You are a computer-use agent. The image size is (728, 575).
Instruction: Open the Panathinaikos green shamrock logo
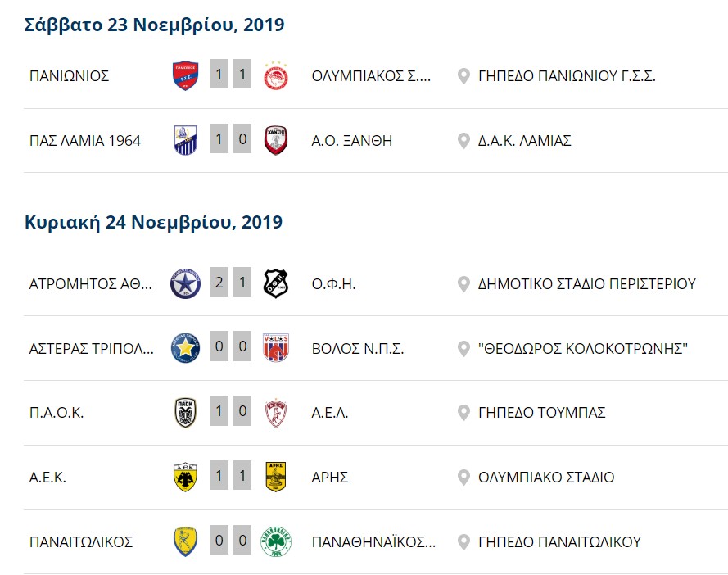(276, 541)
